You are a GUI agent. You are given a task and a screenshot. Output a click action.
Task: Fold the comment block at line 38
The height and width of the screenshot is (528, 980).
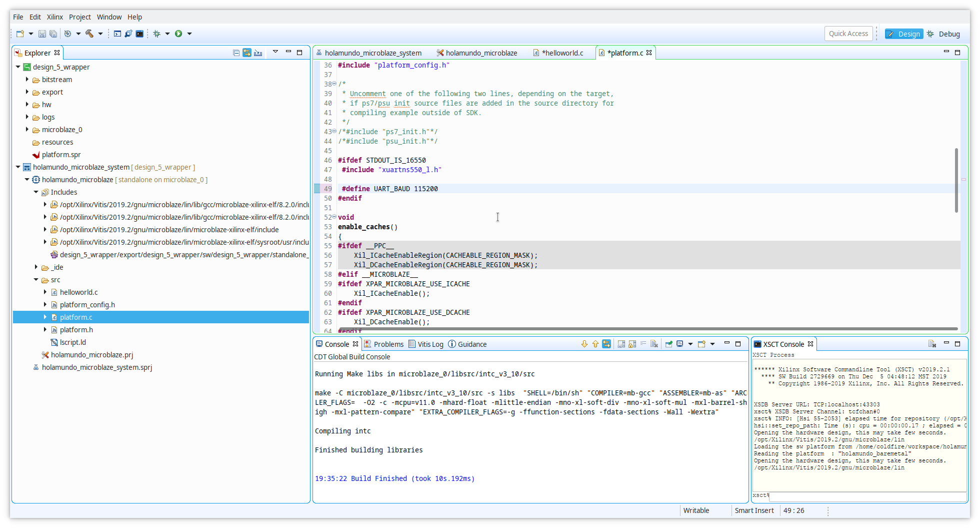click(334, 84)
